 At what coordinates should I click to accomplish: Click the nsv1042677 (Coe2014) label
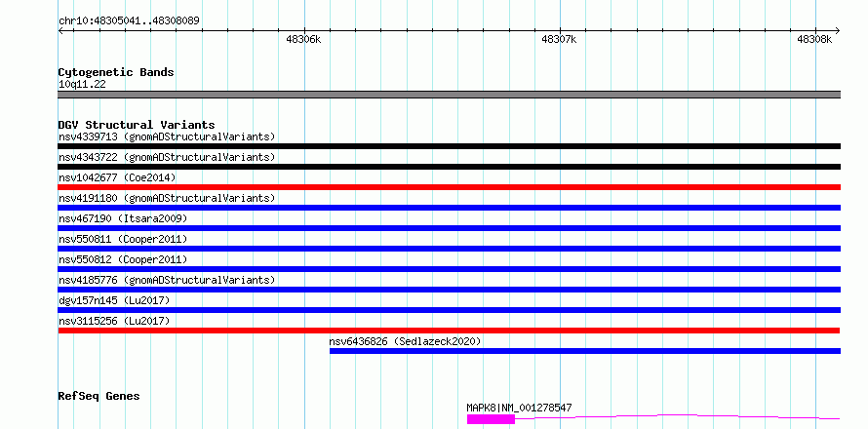pos(117,177)
